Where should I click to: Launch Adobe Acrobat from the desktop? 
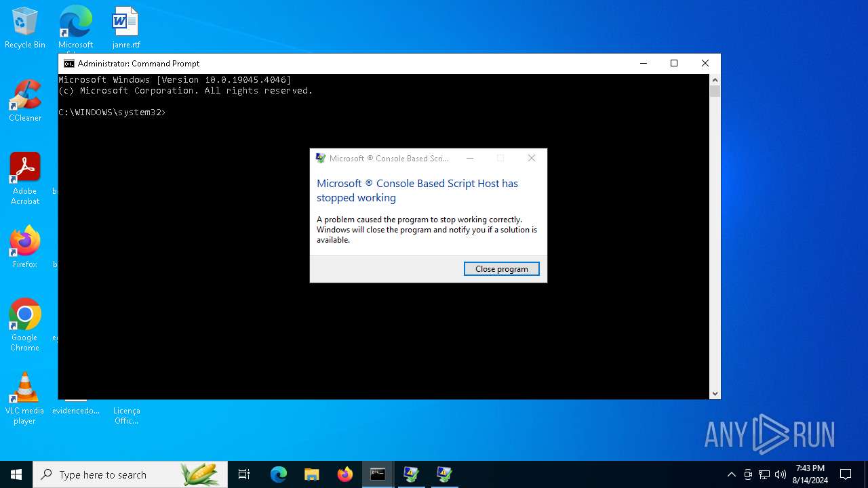click(25, 179)
